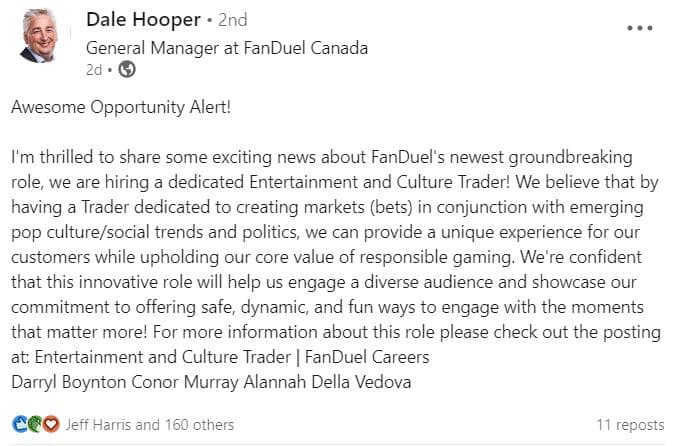Click the red heart love reaction icon
677x446 pixels.
(x=51, y=424)
